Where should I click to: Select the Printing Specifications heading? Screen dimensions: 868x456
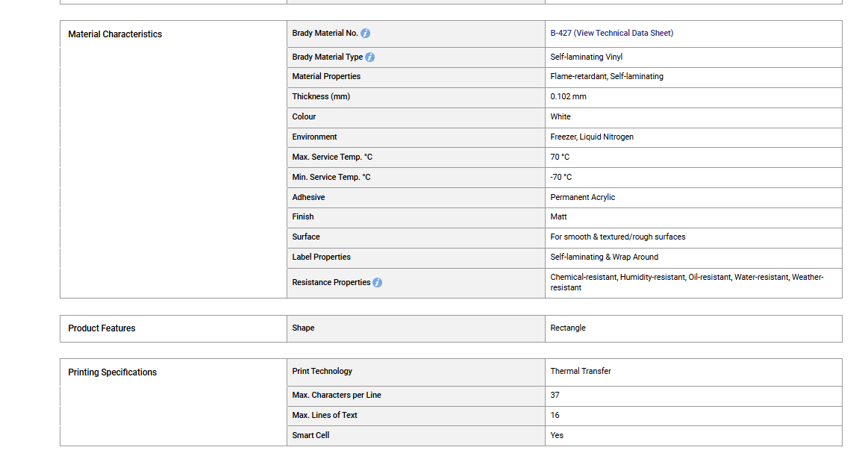[x=113, y=372]
